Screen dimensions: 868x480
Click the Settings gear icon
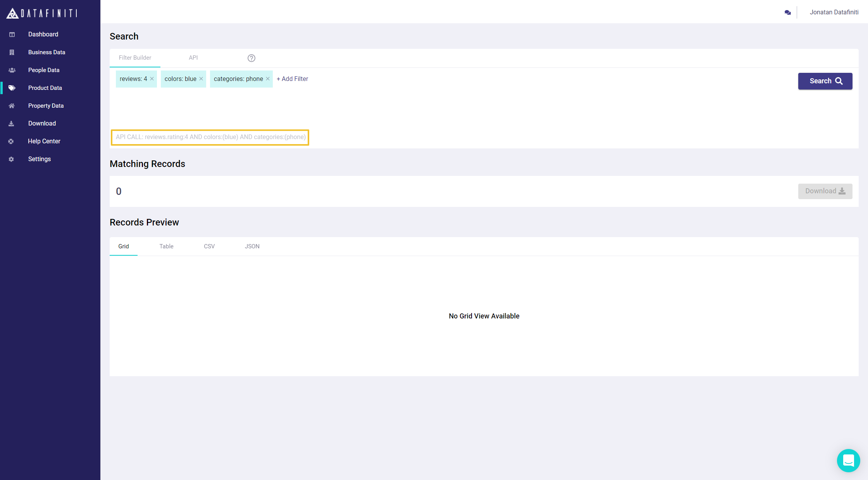(11, 159)
